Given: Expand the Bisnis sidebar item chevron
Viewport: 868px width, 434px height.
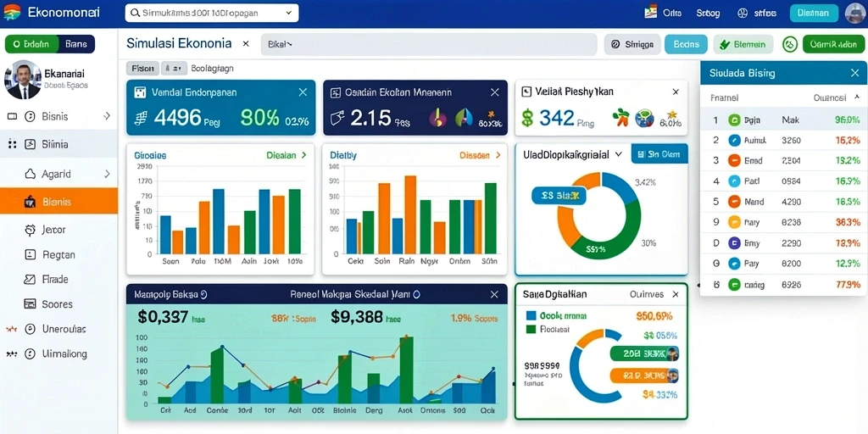Looking at the screenshot, I should [107, 116].
